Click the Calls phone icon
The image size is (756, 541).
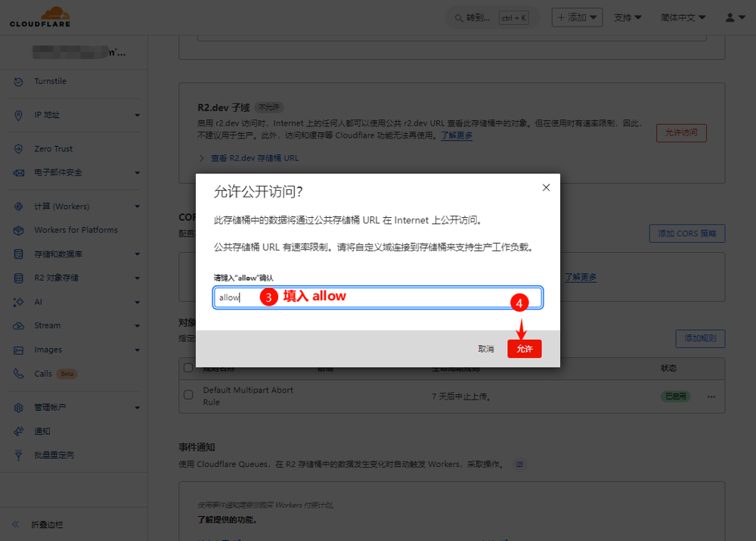click(19, 374)
